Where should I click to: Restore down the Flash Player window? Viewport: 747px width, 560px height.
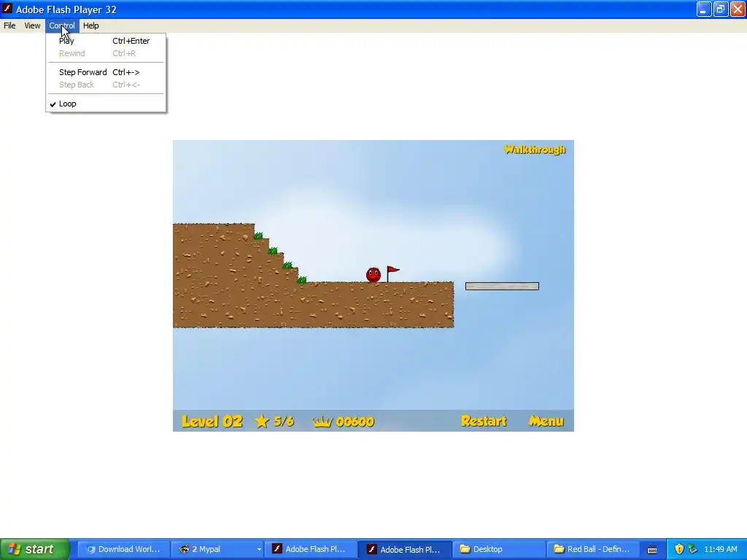point(720,9)
